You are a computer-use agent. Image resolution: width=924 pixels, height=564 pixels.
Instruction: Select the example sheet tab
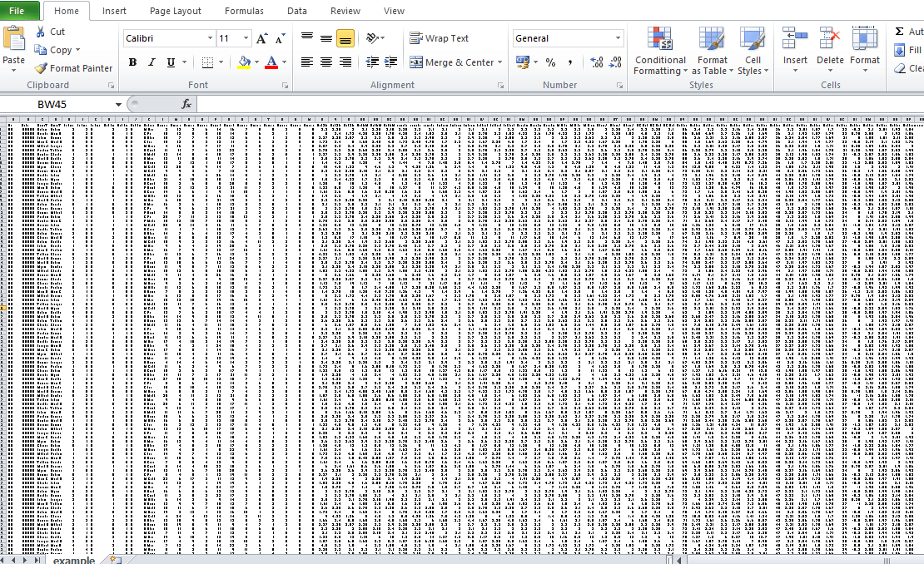pyautogui.click(x=73, y=560)
